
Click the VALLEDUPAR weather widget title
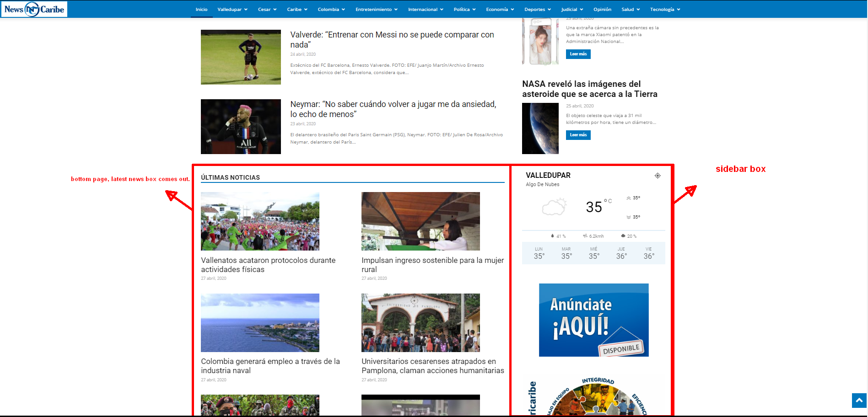(x=548, y=175)
